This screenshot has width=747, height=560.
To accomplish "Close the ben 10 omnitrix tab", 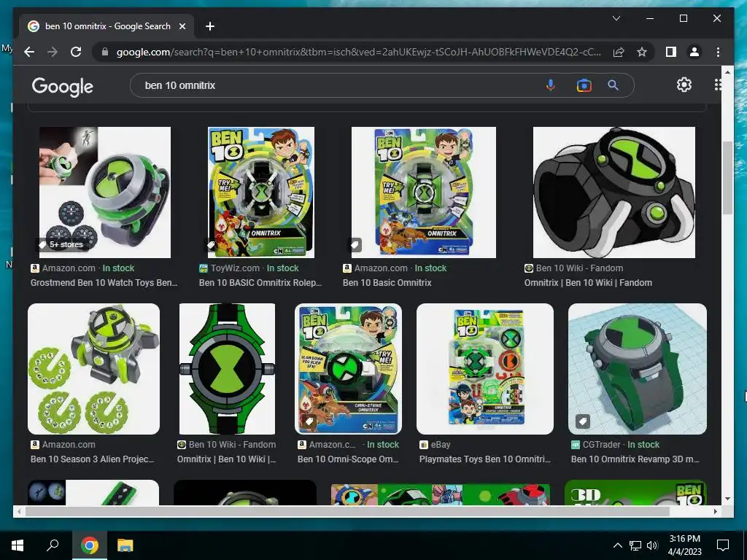I will [182, 26].
